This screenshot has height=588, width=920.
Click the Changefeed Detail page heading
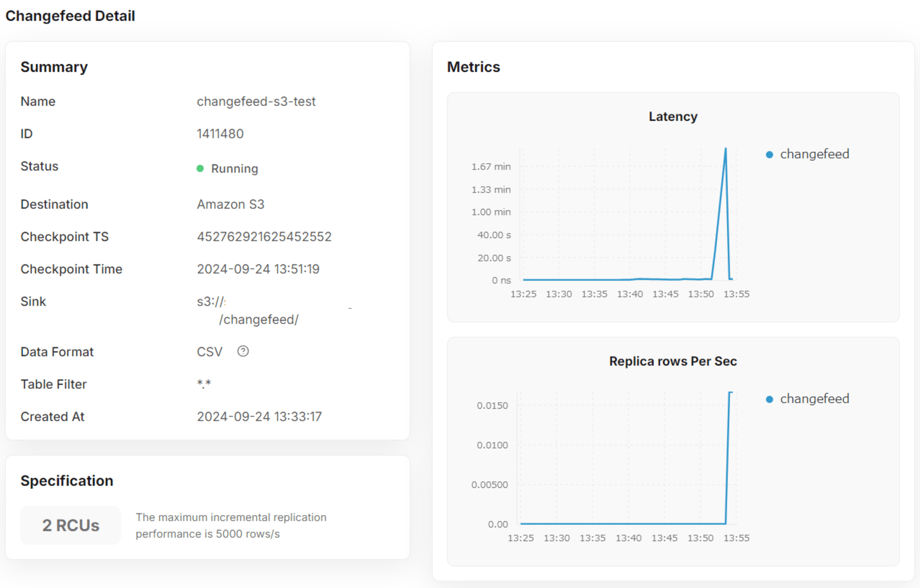click(70, 16)
